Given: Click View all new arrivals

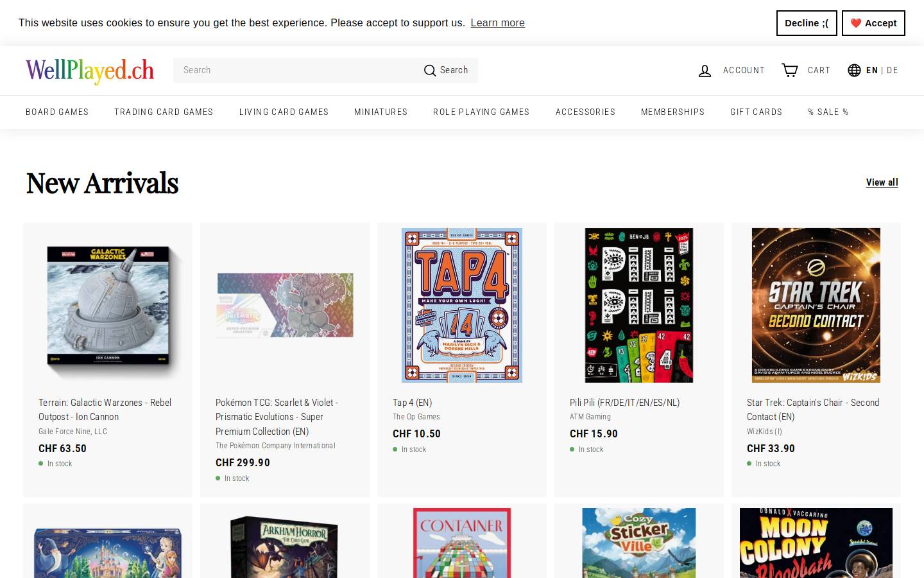Looking at the screenshot, I should point(882,182).
